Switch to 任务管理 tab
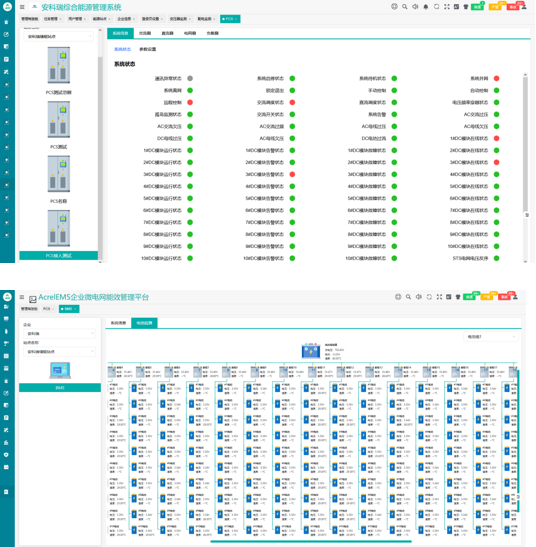536x547 pixels. point(52,19)
